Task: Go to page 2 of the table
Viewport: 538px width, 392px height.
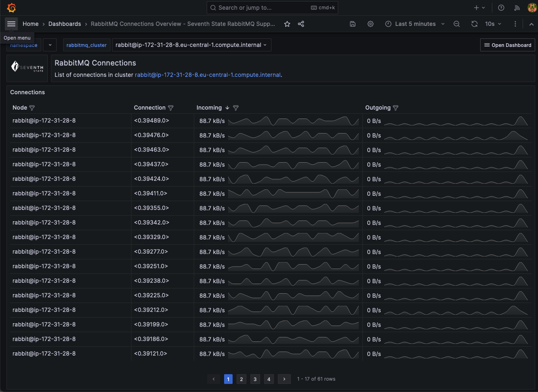Action: tap(241, 379)
